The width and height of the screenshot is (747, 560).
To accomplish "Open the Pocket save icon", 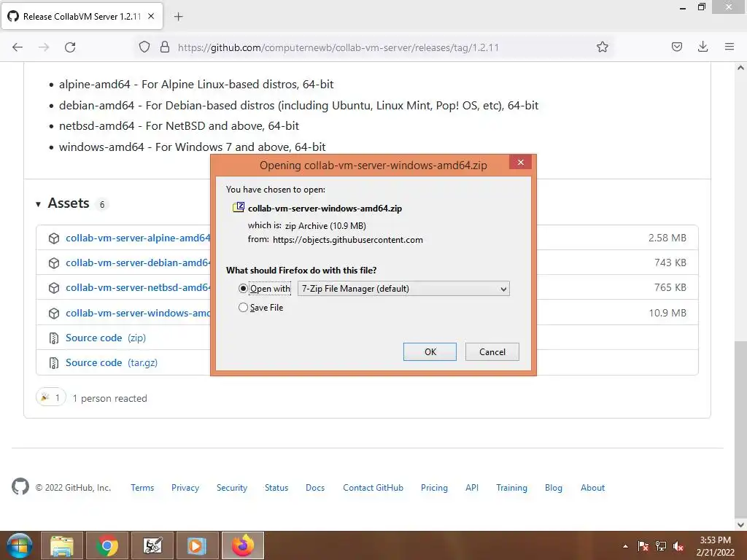I will click(676, 47).
